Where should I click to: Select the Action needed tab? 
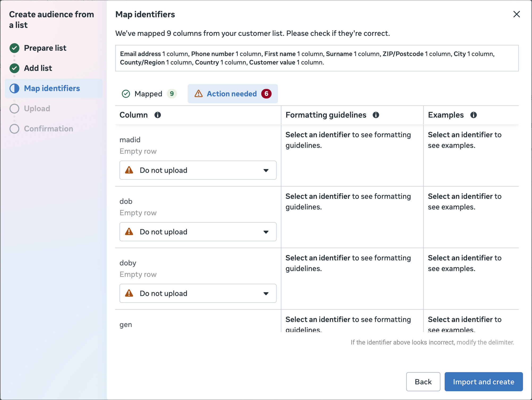point(233,94)
